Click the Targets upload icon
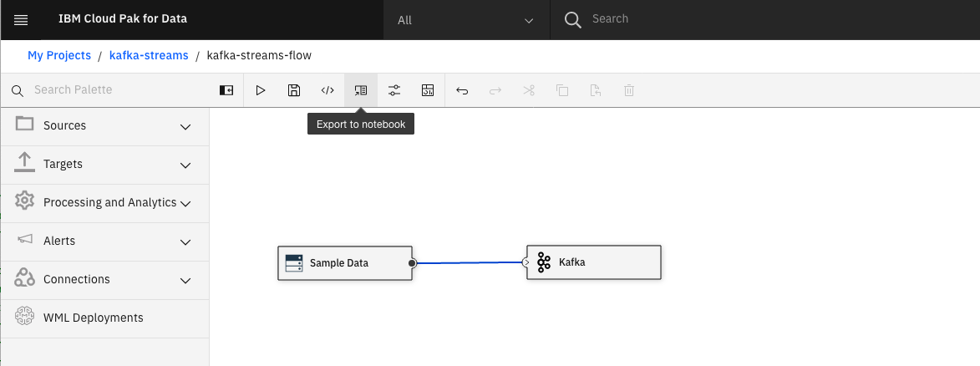This screenshot has height=366, width=980. (24, 163)
